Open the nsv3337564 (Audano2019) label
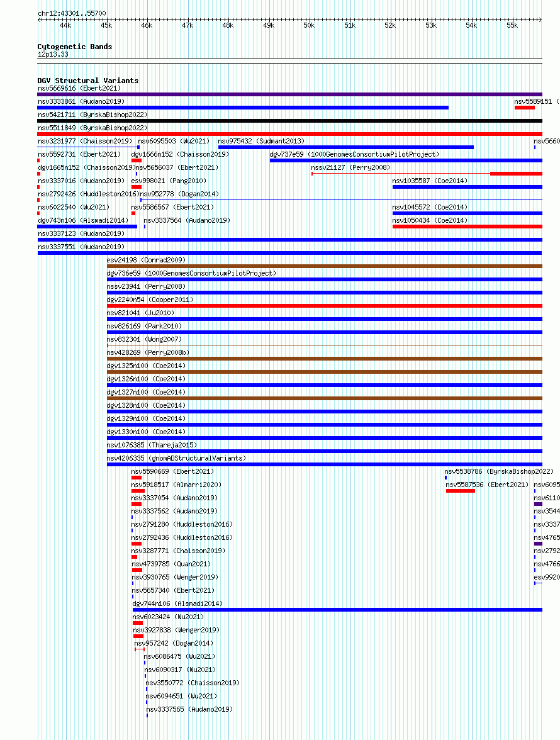Viewport: 560px width, 740px height. tap(187, 220)
